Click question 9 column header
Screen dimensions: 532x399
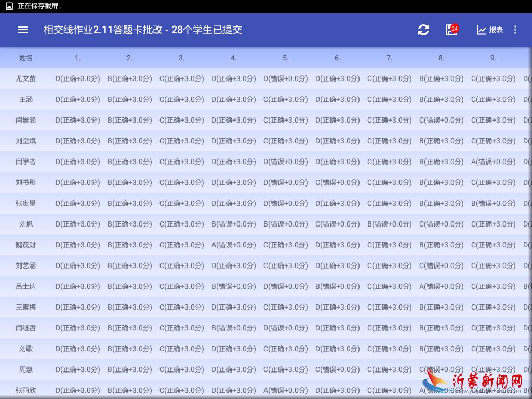493,58
